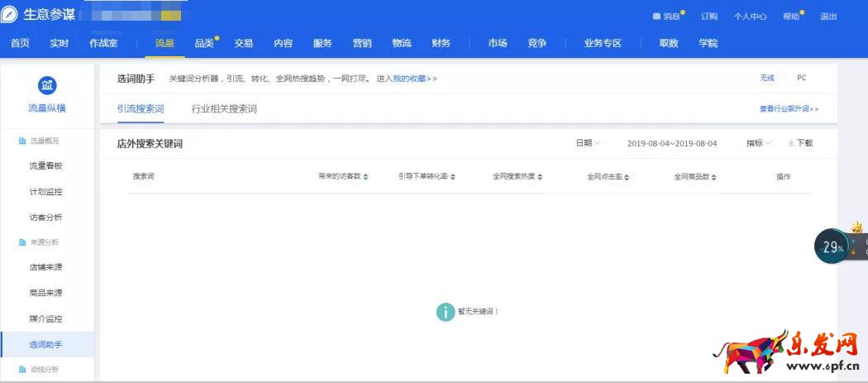Click the 查看行业飙升词 link
Screen dimensions: 868x383
tap(789, 108)
